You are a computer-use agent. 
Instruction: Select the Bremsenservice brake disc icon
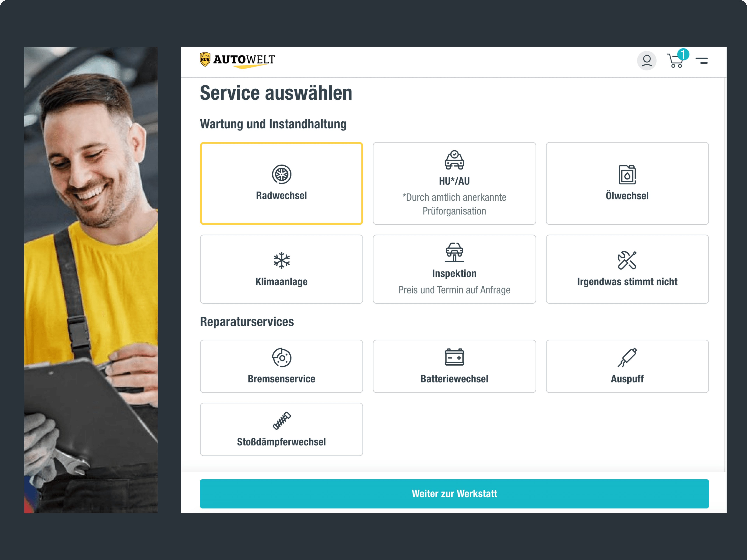[x=281, y=357]
